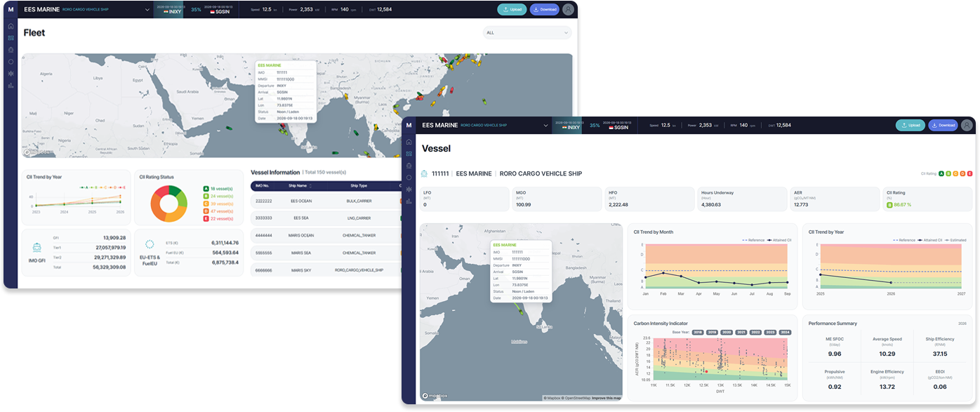980x412 pixels.
Task: Open the ship icon in the Vessel window sidebar
Action: pyautogui.click(x=409, y=166)
